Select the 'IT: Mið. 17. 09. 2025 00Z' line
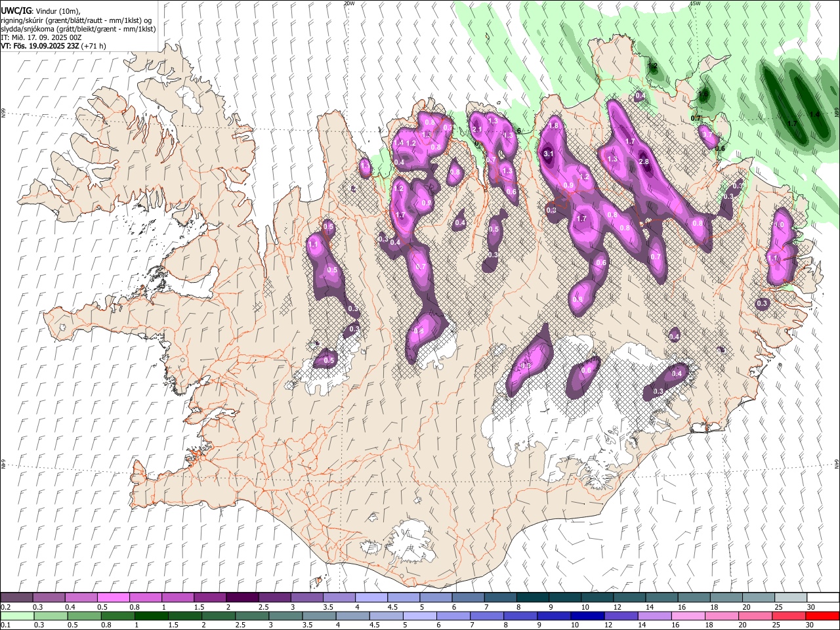840x630 pixels. click(41, 37)
